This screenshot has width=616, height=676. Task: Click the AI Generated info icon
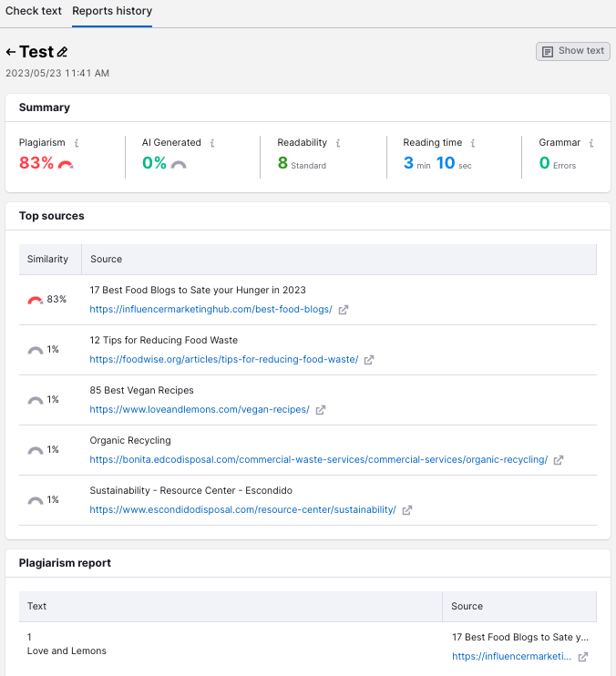212,143
